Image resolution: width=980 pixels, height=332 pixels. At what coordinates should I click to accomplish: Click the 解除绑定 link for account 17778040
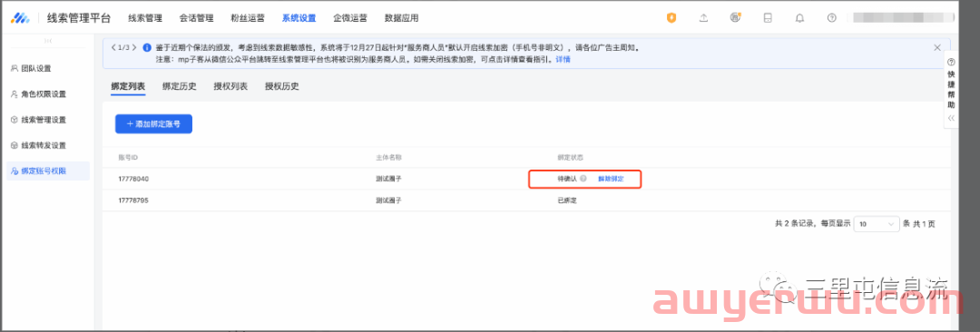pos(611,179)
